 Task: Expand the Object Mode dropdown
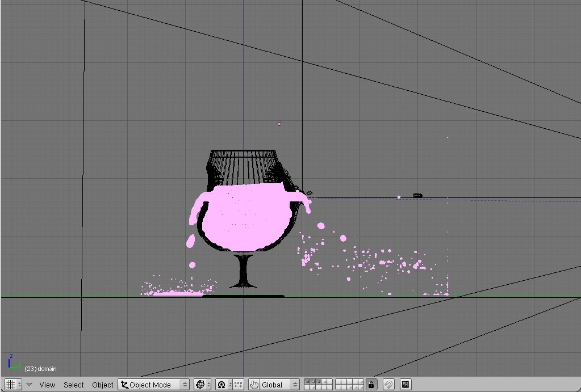154,385
